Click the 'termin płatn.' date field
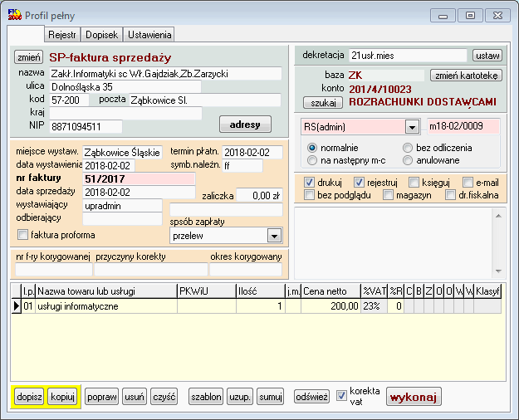This screenshot has width=519, height=420. (252, 152)
